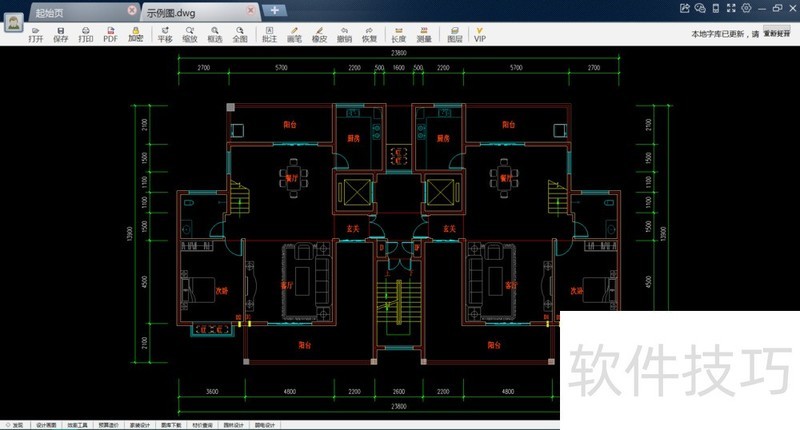This screenshot has height=430, width=800.
Task: Open 弱电设计 in bottom bar
Action: (264, 425)
